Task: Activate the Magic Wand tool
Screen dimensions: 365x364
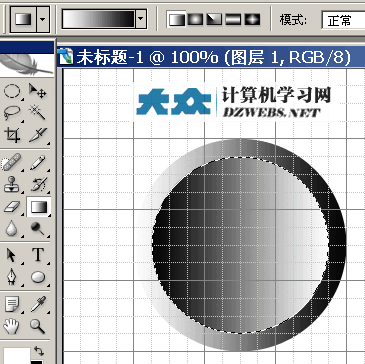Action: pyautogui.click(x=38, y=113)
